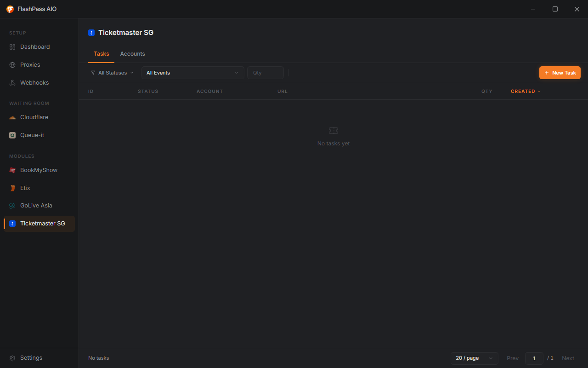Click the Webhooks icon in sidebar
This screenshot has height=368, width=588.
click(x=12, y=83)
